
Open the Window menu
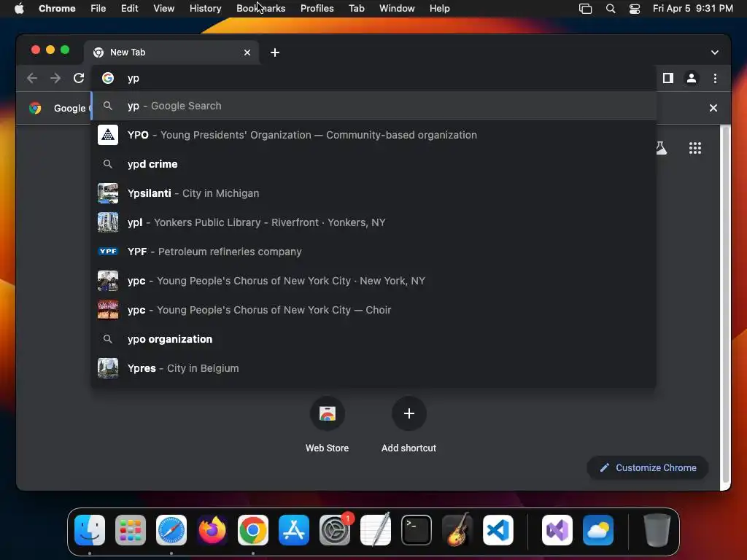point(397,9)
